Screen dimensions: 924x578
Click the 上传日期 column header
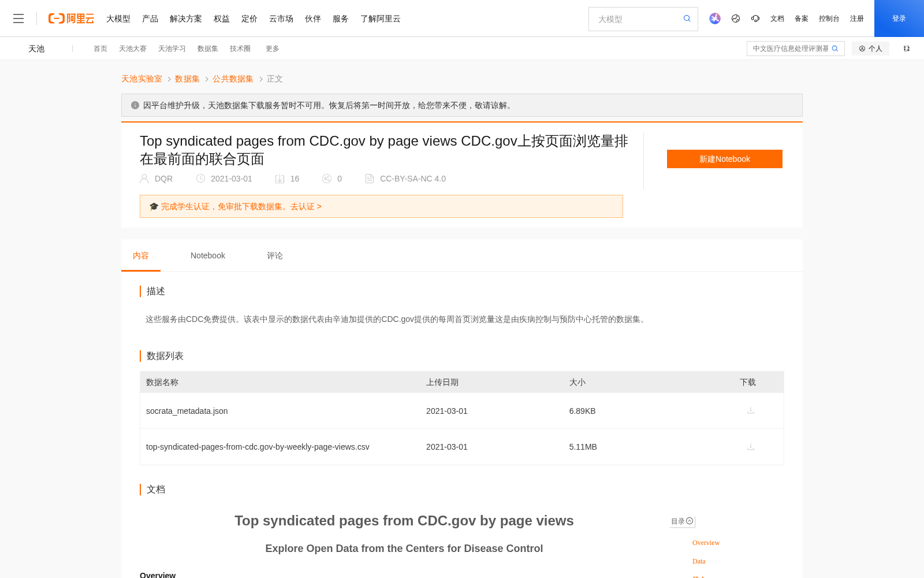(442, 382)
